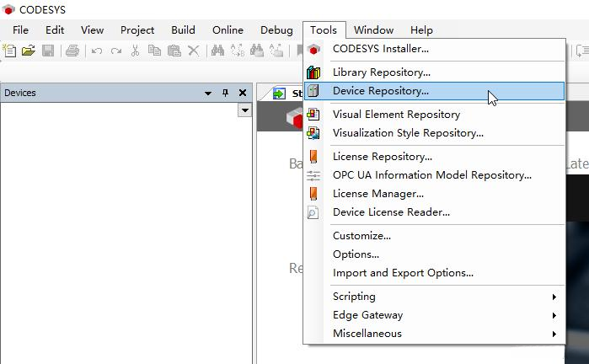Click the Cut scissors icon
589x364 pixels.
[135, 51]
